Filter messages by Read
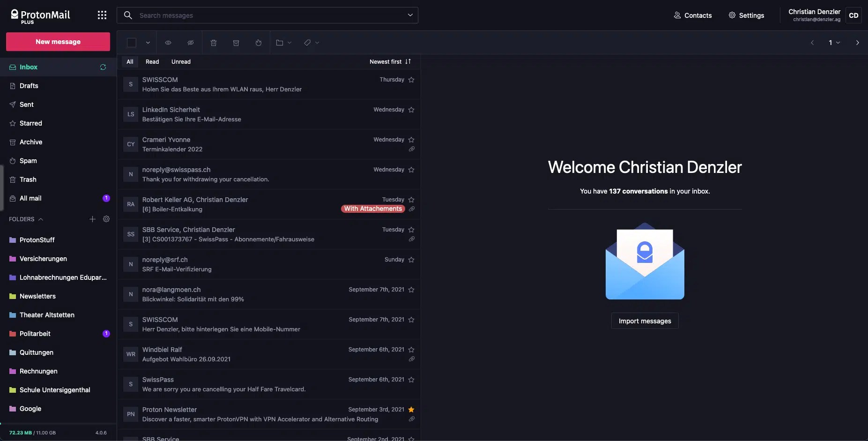The image size is (868, 441). (152, 61)
